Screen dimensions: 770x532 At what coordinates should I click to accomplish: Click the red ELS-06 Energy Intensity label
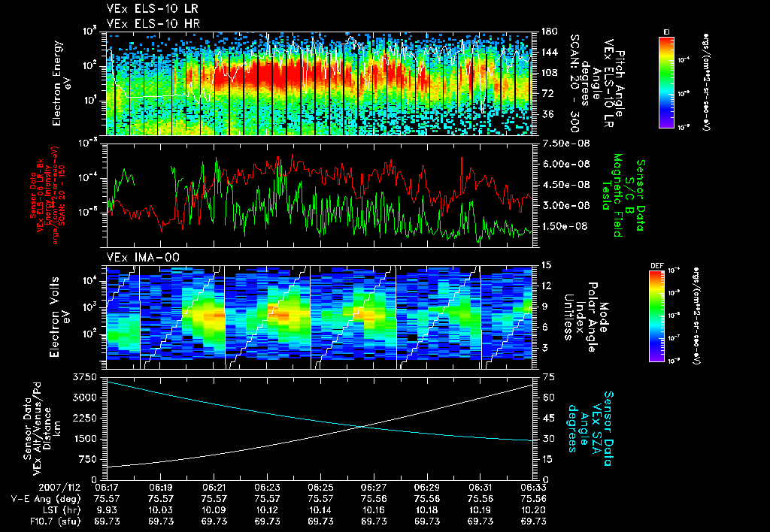point(47,195)
